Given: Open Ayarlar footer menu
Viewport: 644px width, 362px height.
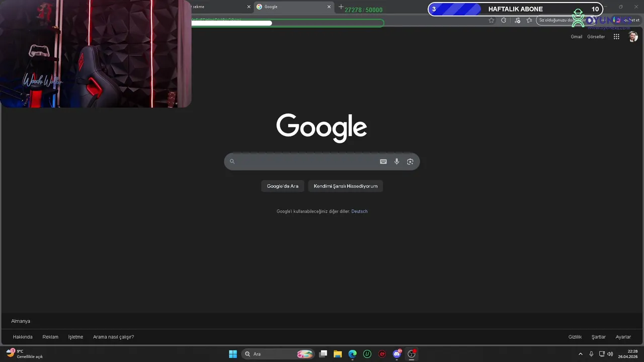Looking at the screenshot, I should [623, 337].
